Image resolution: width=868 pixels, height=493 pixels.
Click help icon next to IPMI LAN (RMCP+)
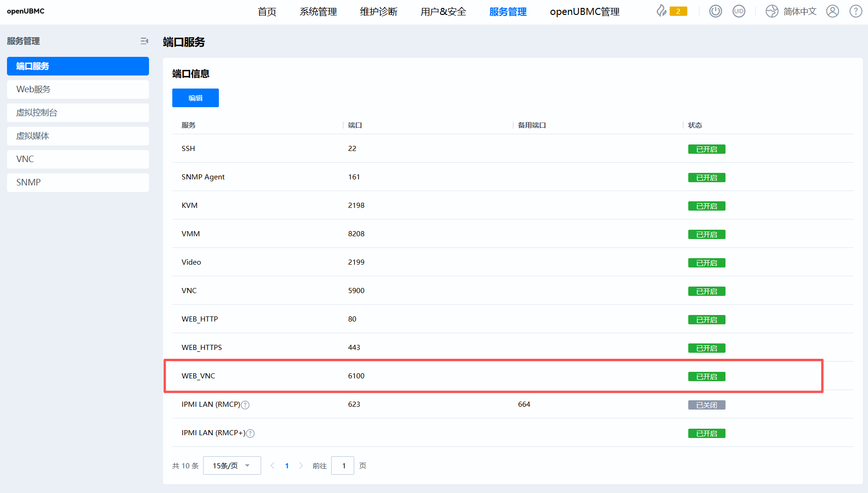click(x=251, y=433)
